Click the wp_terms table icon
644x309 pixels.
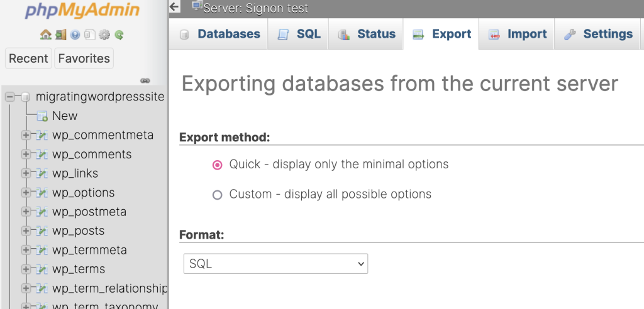tap(42, 269)
